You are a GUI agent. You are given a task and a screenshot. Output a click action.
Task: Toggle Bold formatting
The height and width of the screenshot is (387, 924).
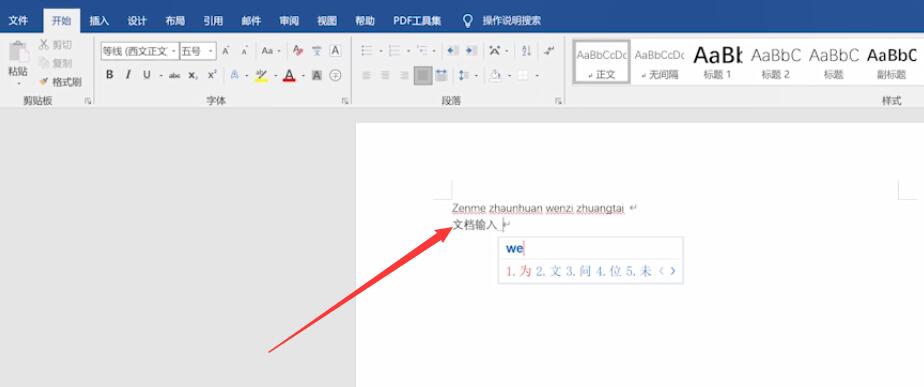pyautogui.click(x=109, y=75)
